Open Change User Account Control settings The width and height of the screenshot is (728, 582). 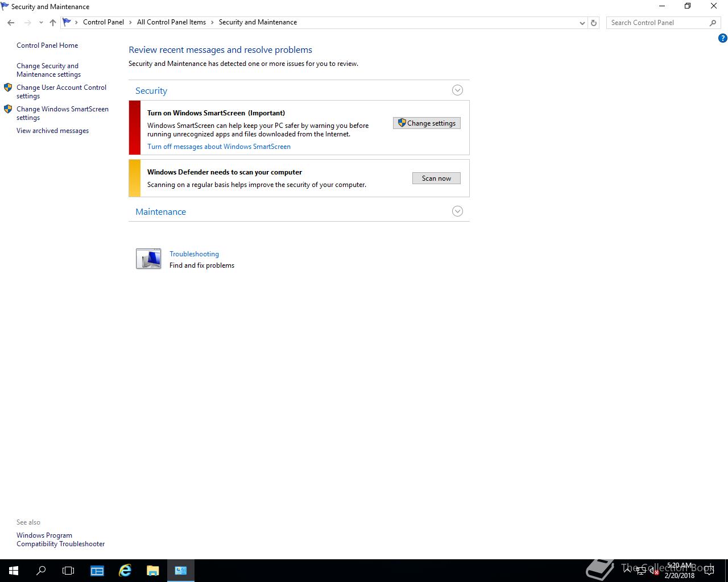click(x=61, y=92)
